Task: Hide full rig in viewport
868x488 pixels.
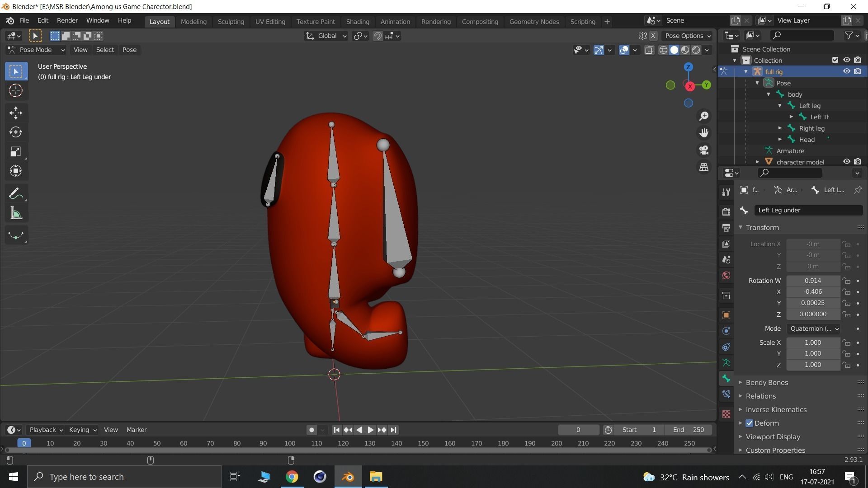Action: 846,71
